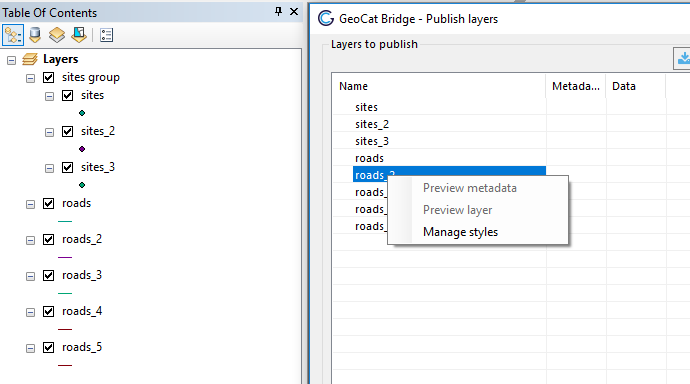The width and height of the screenshot is (690, 384).
Task: Collapse the roads_2 layer legend
Action: point(30,241)
